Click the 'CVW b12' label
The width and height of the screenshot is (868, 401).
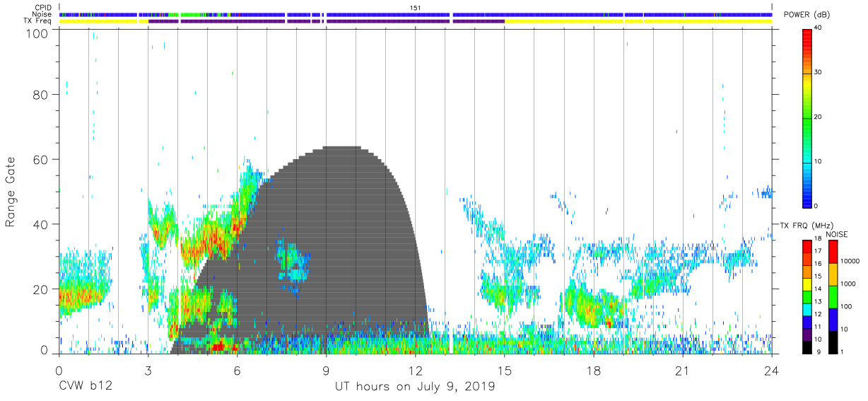[86, 387]
